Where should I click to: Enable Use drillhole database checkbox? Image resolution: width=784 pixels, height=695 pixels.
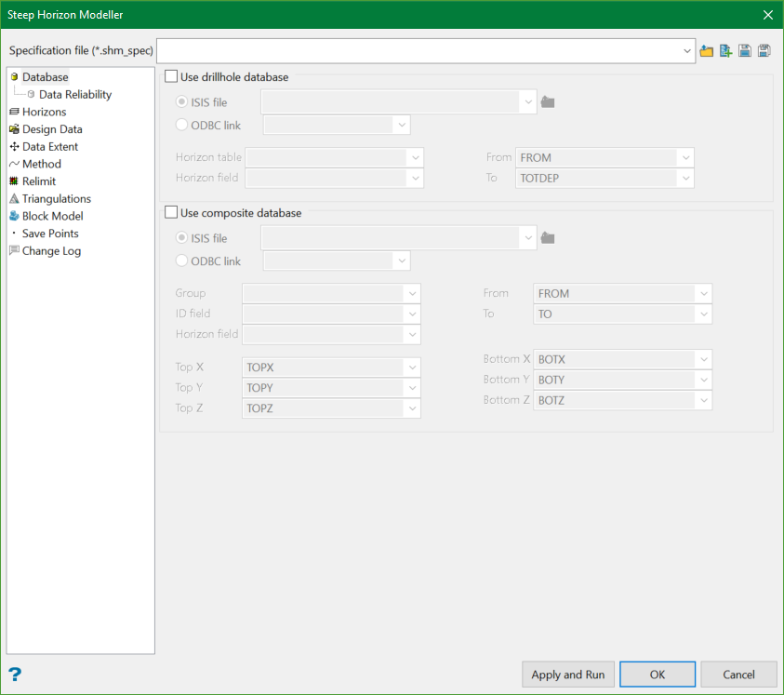[x=171, y=77]
